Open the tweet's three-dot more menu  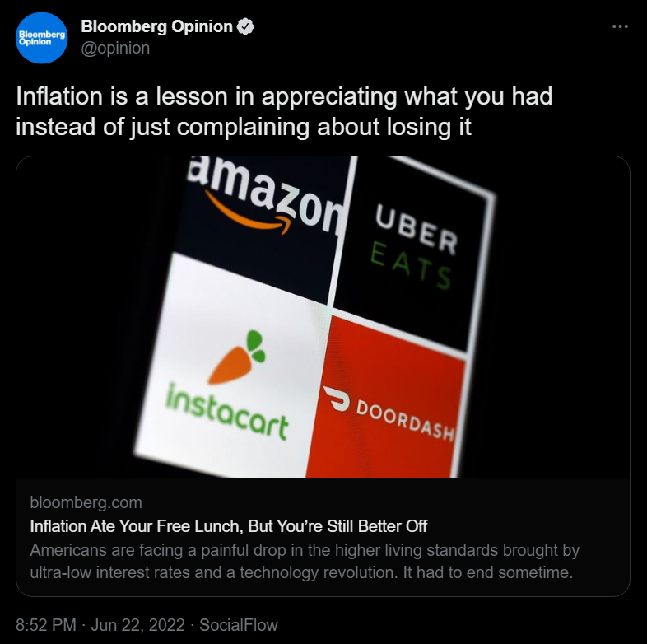[620, 26]
